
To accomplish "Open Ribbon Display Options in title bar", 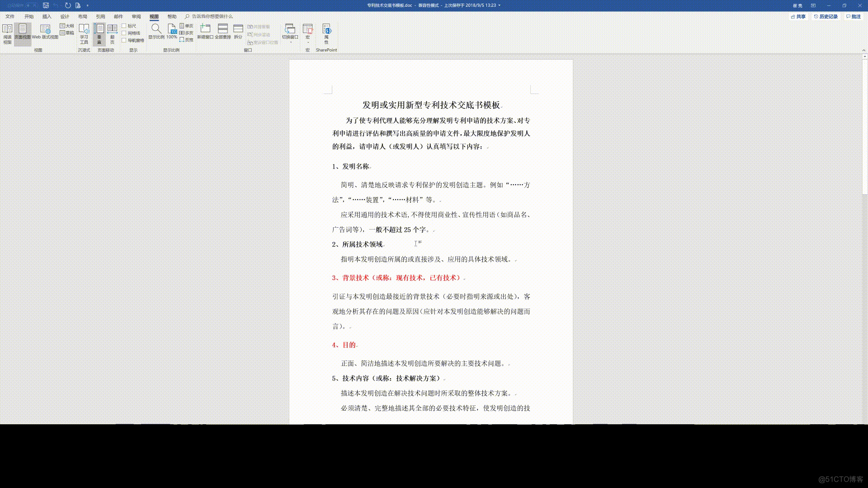I will click(x=813, y=5).
